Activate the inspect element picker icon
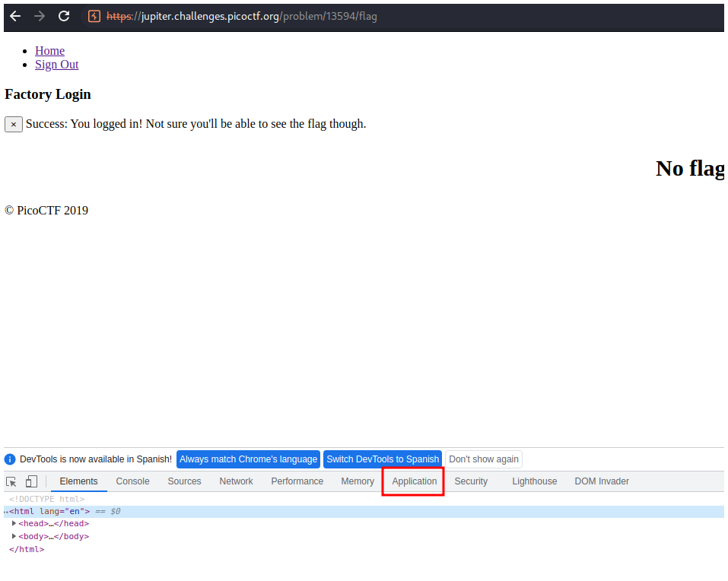Image resolution: width=728 pixels, height=581 pixels. (11, 481)
